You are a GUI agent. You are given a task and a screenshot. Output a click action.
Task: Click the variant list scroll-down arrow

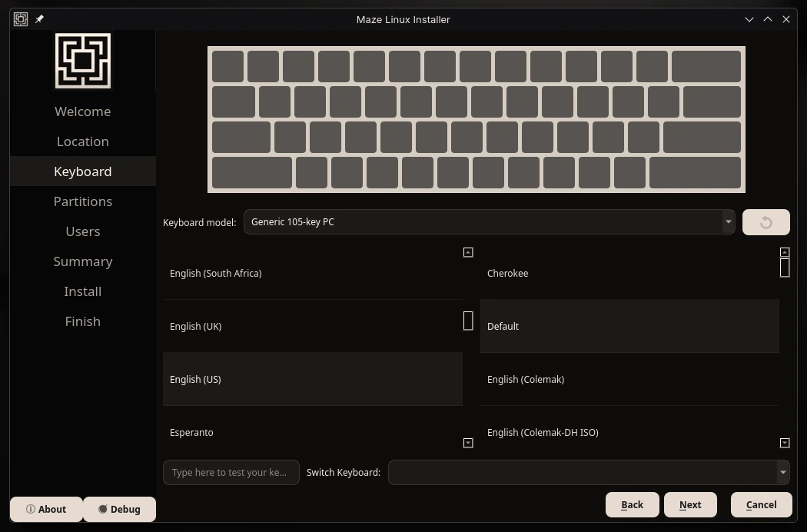pyautogui.click(x=785, y=443)
